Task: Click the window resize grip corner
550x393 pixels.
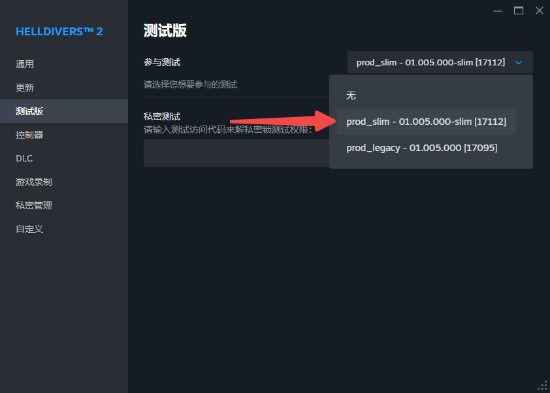Action: tap(542, 386)
